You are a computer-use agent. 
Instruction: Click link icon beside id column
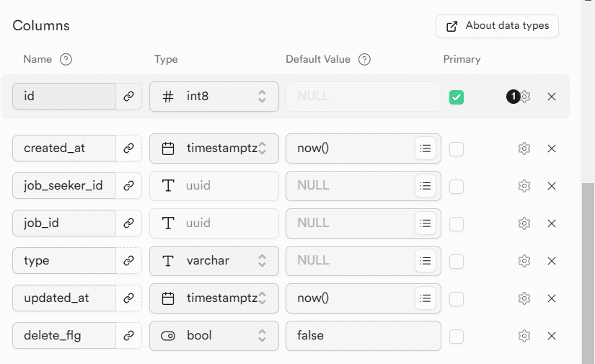pyautogui.click(x=128, y=97)
